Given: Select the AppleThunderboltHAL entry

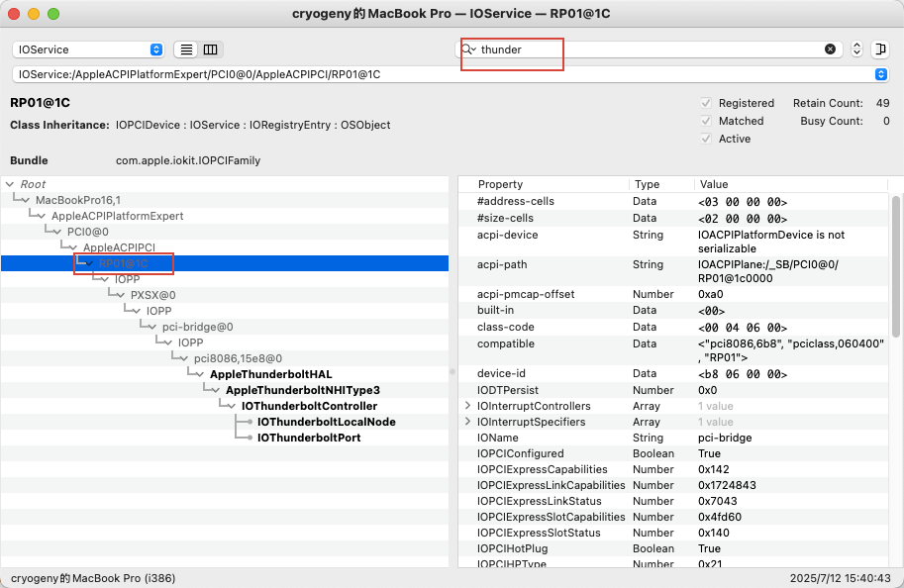Looking at the screenshot, I should [271, 375].
